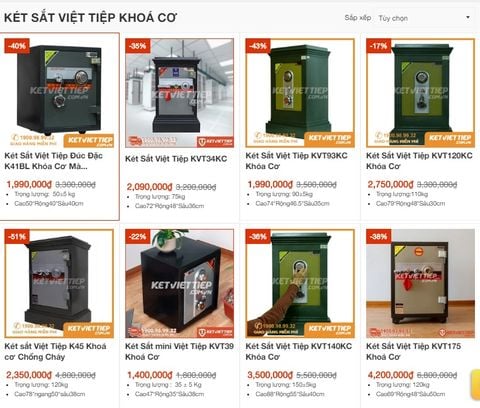Click the sort dropdown arrow

coord(468,17)
